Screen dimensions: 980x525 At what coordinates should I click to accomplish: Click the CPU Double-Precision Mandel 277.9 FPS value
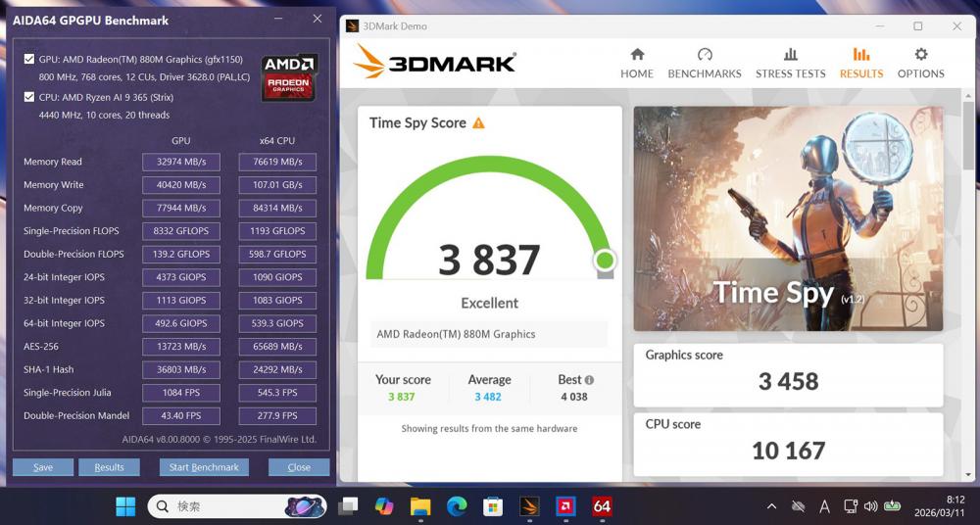click(277, 415)
